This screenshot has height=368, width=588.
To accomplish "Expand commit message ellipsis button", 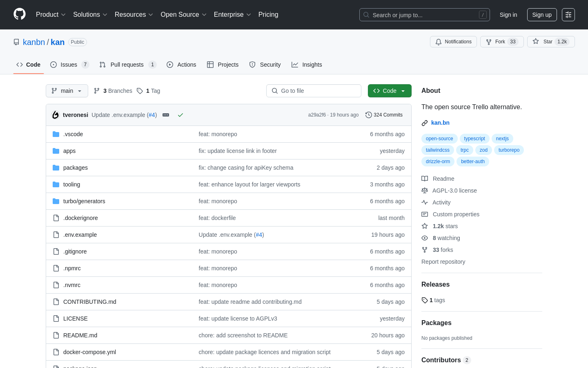I will tap(166, 115).
